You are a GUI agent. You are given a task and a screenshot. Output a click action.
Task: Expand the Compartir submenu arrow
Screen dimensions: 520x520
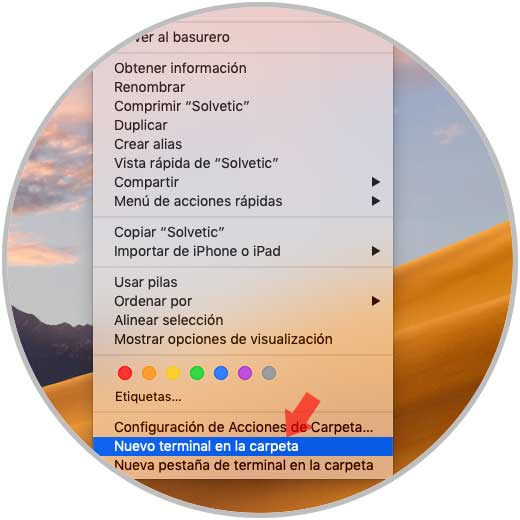(376, 182)
